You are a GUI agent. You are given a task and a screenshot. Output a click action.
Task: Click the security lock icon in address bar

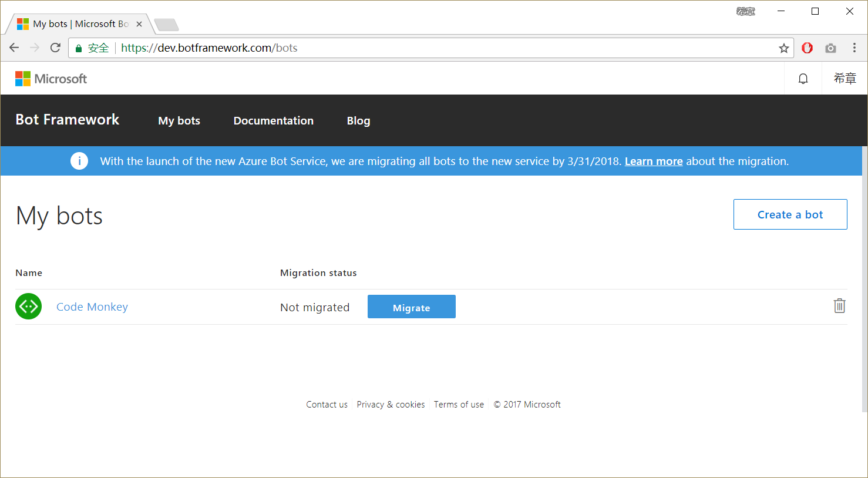coord(79,48)
